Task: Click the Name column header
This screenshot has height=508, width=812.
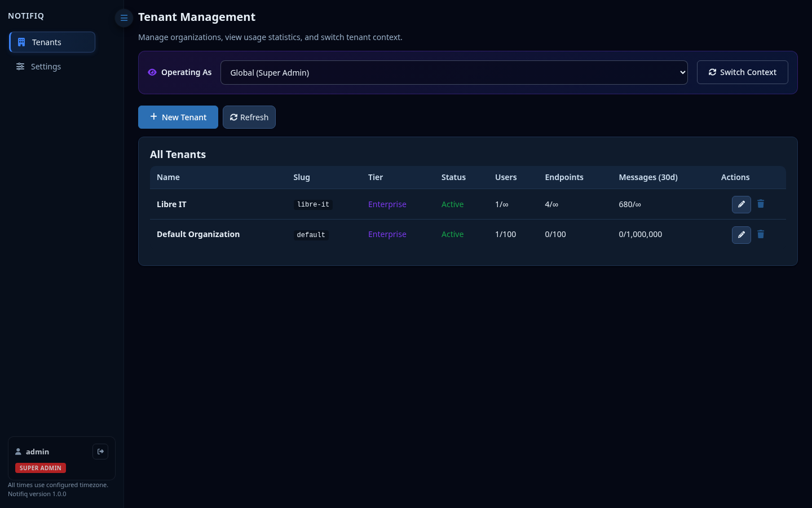Action: [x=168, y=177]
